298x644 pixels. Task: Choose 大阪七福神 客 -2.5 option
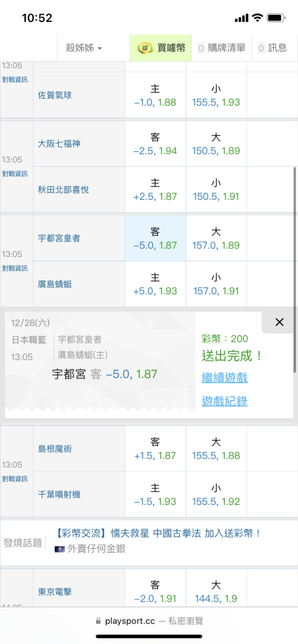point(155,144)
